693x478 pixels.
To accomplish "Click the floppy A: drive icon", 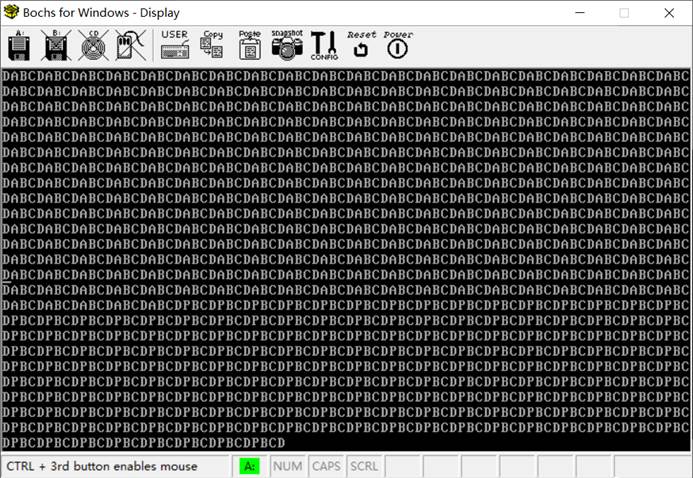I will [19, 45].
